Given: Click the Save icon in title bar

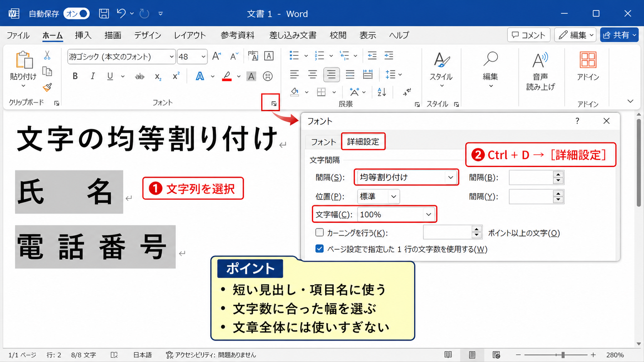Looking at the screenshot, I should [104, 14].
